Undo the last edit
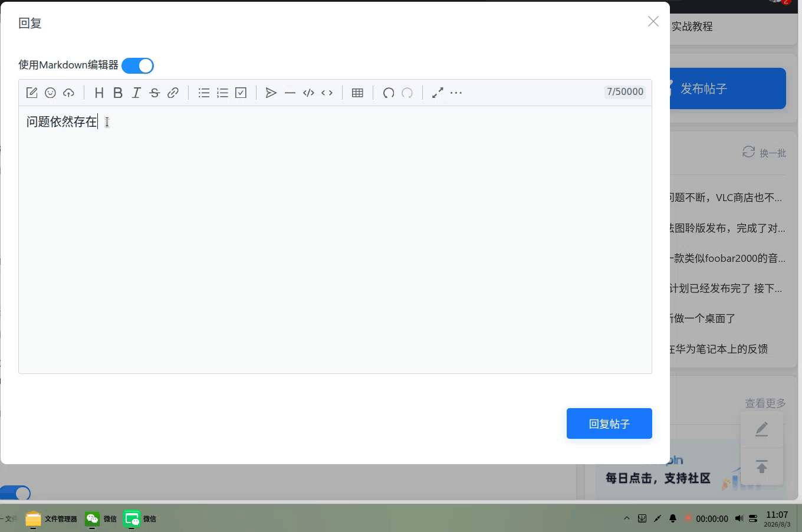Viewport: 802px width, 532px height. click(x=389, y=93)
